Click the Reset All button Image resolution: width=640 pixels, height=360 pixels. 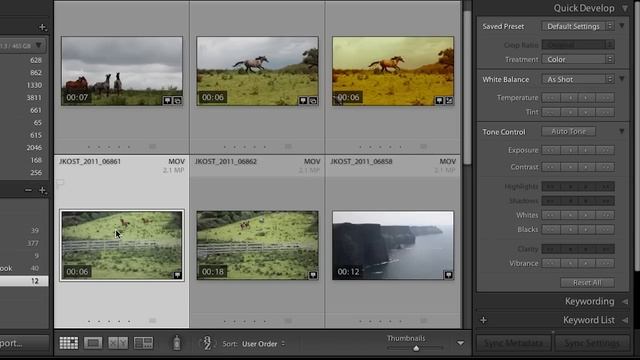click(587, 282)
